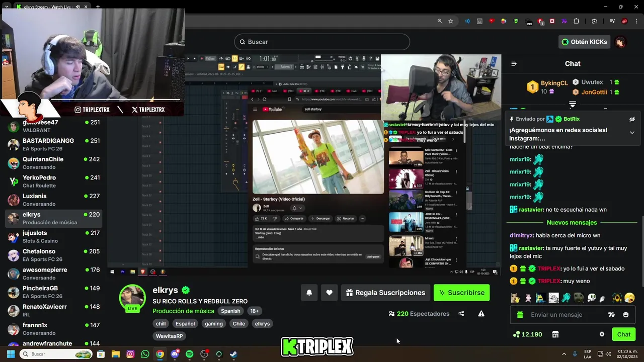
Task: Open BASTARDIGANGG channel in sidebar
Action: [x=54, y=145]
